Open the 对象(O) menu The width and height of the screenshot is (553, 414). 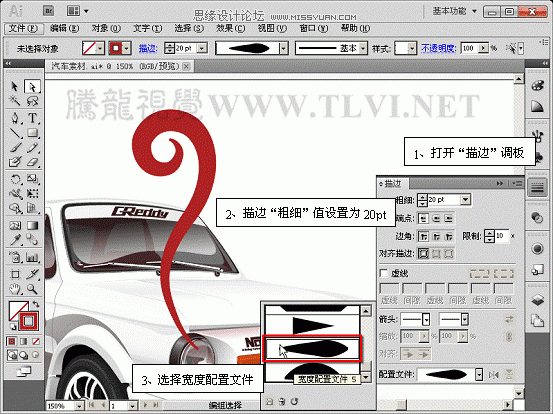click(x=106, y=28)
